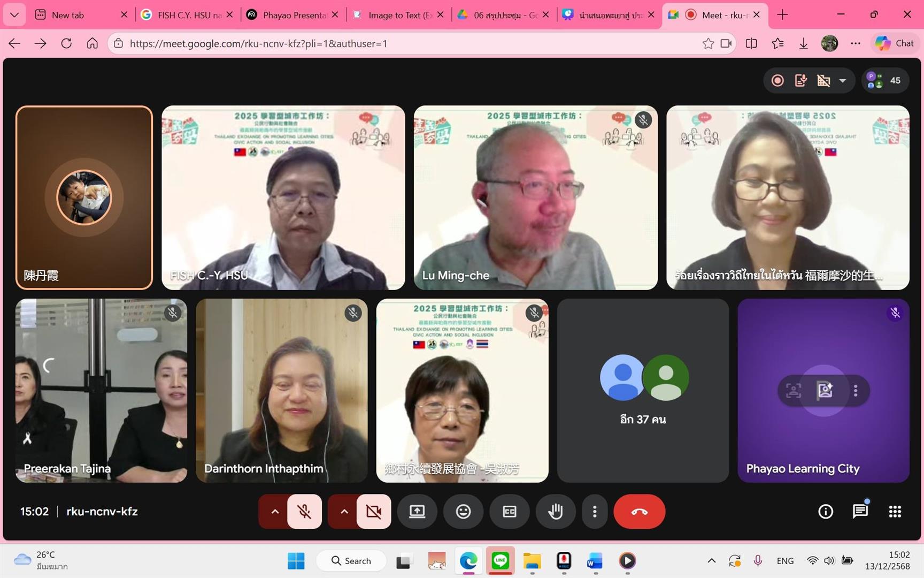Click the present screen icon
Image resolution: width=924 pixels, height=578 pixels.
(417, 512)
